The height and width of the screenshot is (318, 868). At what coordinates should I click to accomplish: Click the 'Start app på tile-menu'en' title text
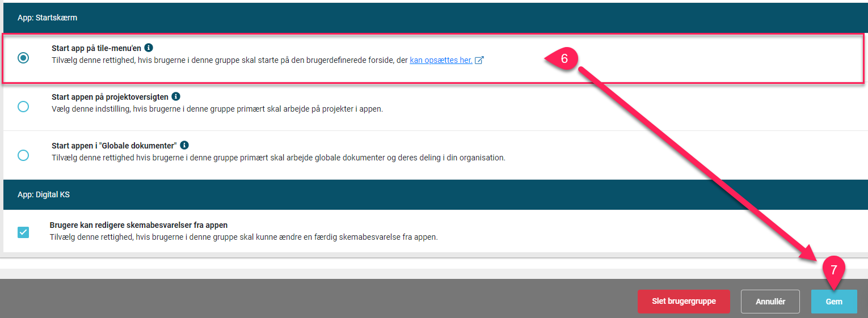pos(96,49)
